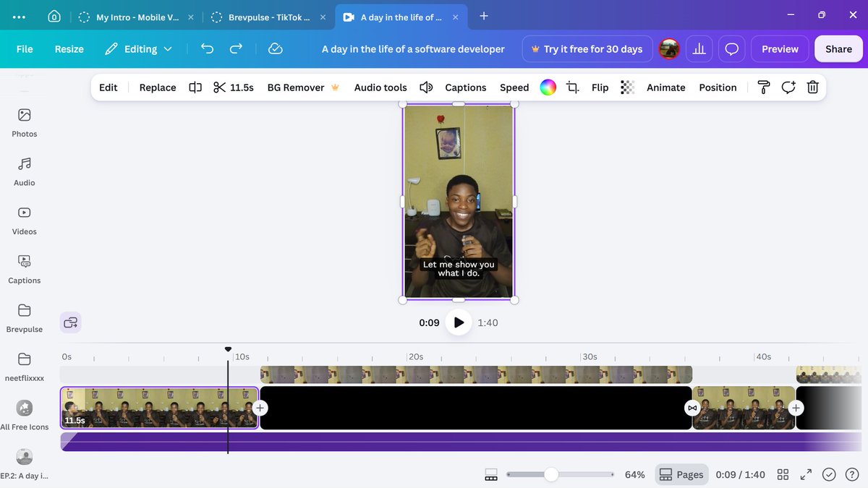This screenshot has width=868, height=488.
Task: Open the Resize menu
Action: 69,49
